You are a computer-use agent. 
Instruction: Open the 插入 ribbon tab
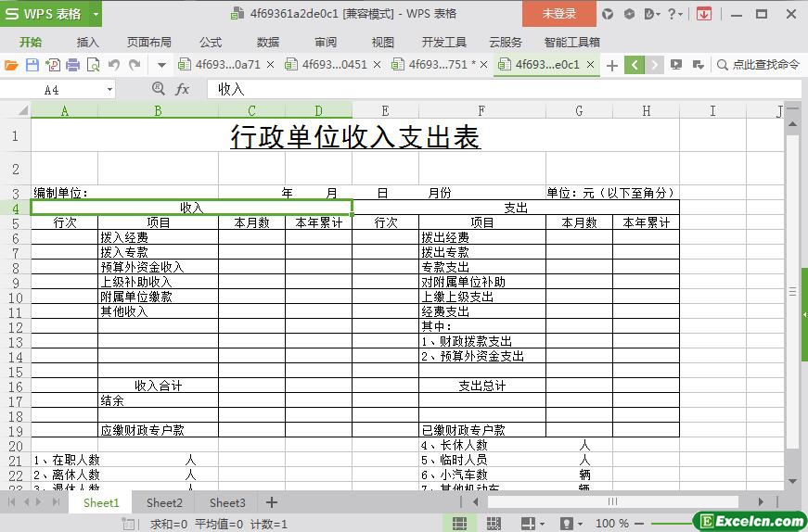[x=87, y=43]
